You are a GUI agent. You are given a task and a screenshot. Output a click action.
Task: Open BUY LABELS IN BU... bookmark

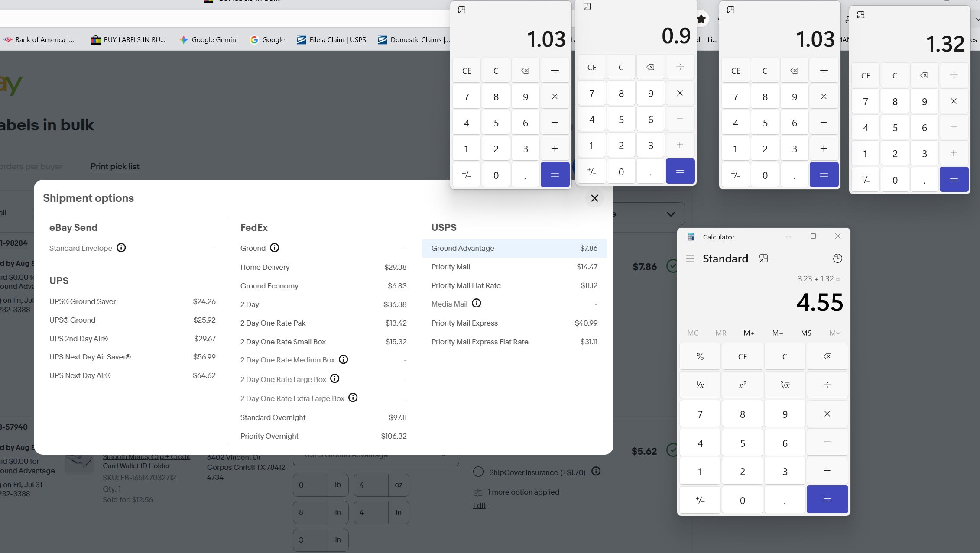pyautogui.click(x=128, y=39)
